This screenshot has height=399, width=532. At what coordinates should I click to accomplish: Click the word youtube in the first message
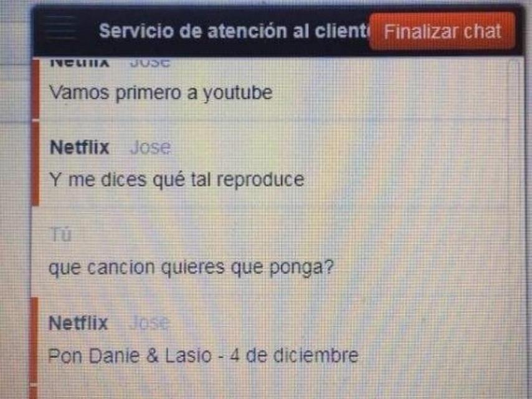238,93
